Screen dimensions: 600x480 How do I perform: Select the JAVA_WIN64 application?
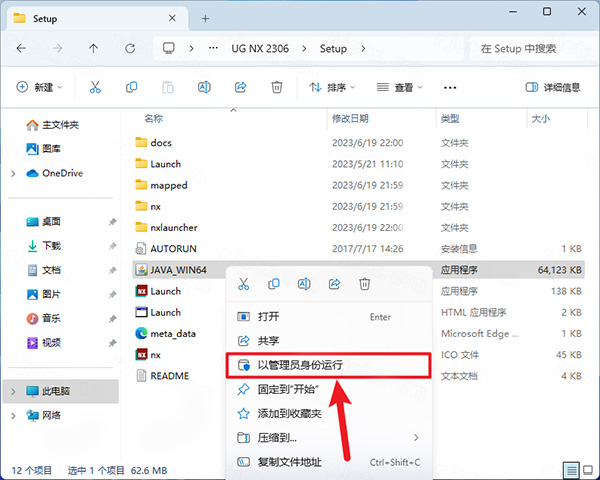178,270
